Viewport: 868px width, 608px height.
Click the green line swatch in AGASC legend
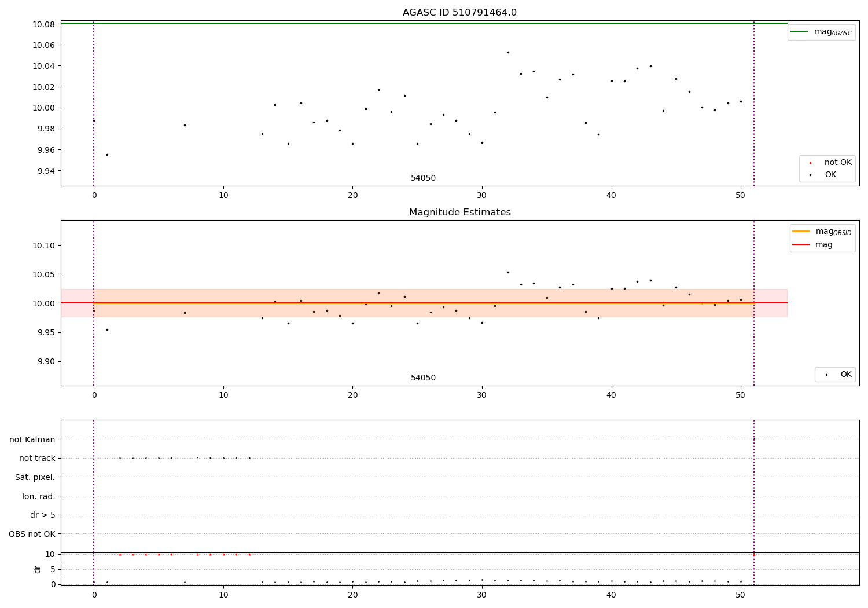pos(799,31)
